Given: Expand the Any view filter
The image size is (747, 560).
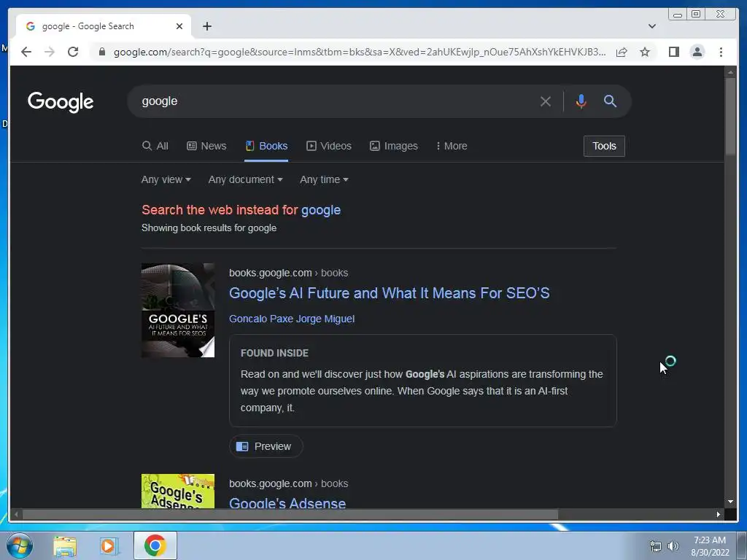Looking at the screenshot, I should click(166, 179).
